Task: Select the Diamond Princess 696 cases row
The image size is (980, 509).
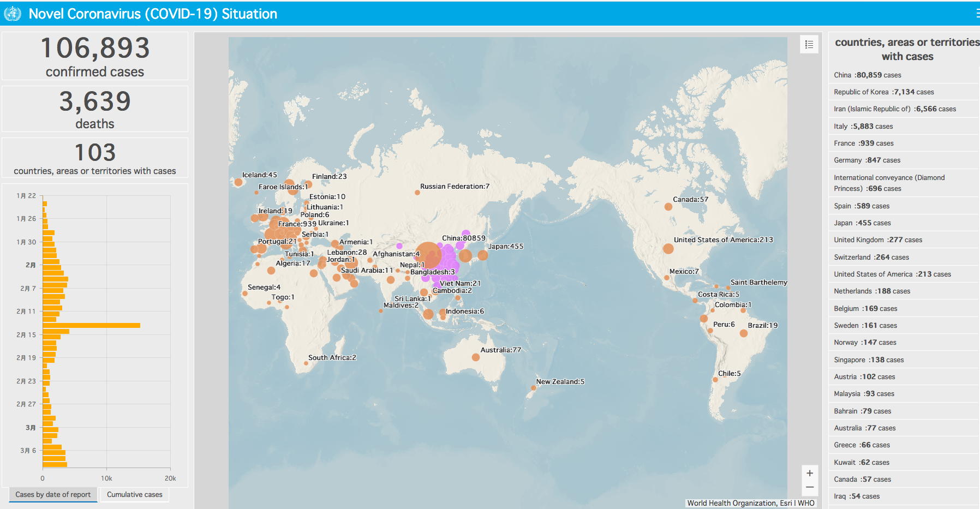Action: tap(904, 183)
